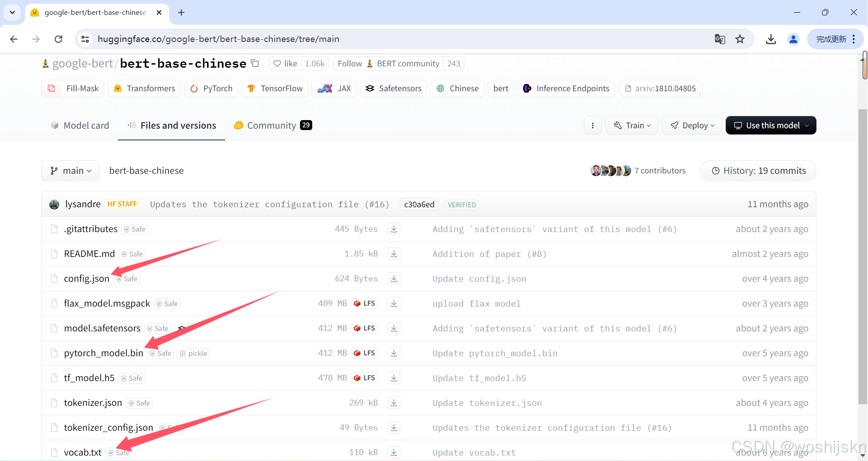Expand the Train dropdown
This screenshot has width=868, height=461.
pyautogui.click(x=632, y=126)
